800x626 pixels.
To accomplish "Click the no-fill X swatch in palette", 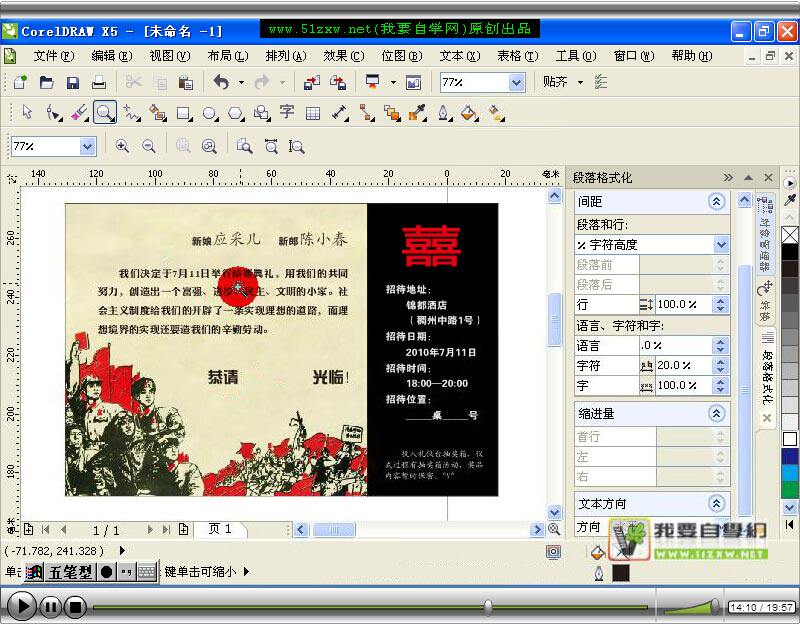I will pyautogui.click(x=790, y=235).
